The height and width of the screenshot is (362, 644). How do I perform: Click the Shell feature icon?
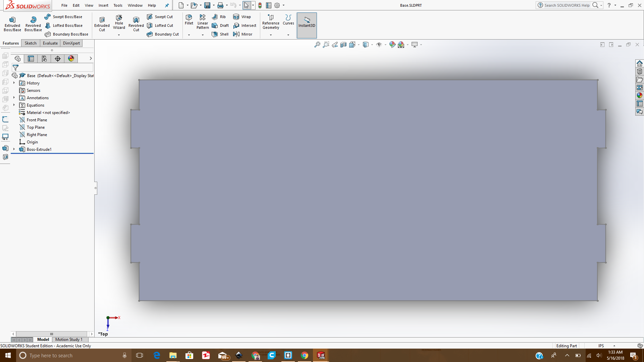pyautogui.click(x=220, y=34)
